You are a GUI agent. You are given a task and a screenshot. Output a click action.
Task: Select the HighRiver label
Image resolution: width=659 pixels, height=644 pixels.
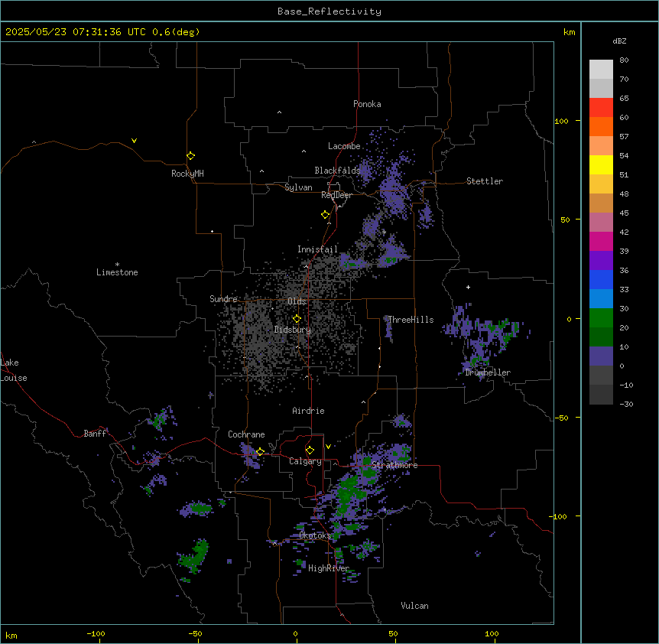pyautogui.click(x=329, y=568)
